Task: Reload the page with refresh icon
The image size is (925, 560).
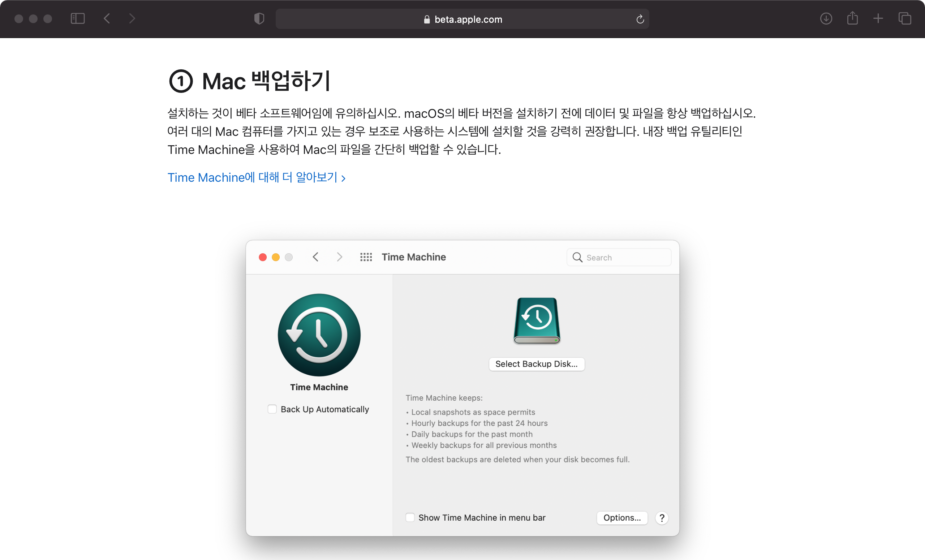Action: tap(640, 19)
